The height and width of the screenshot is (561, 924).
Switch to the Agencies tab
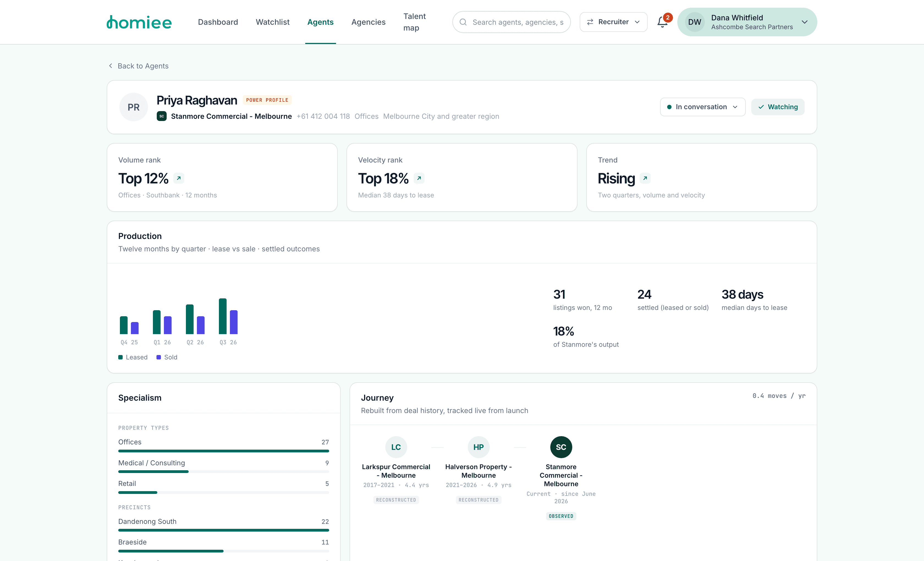tap(368, 22)
